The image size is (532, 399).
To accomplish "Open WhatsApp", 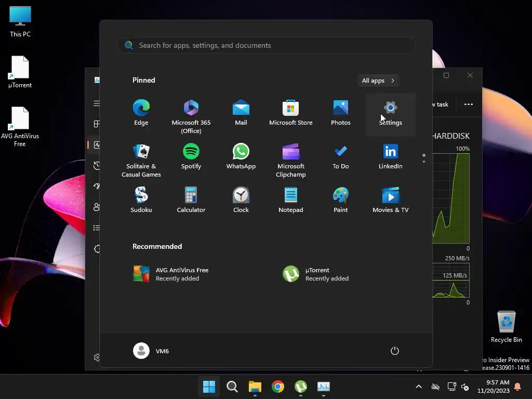I will [241, 157].
